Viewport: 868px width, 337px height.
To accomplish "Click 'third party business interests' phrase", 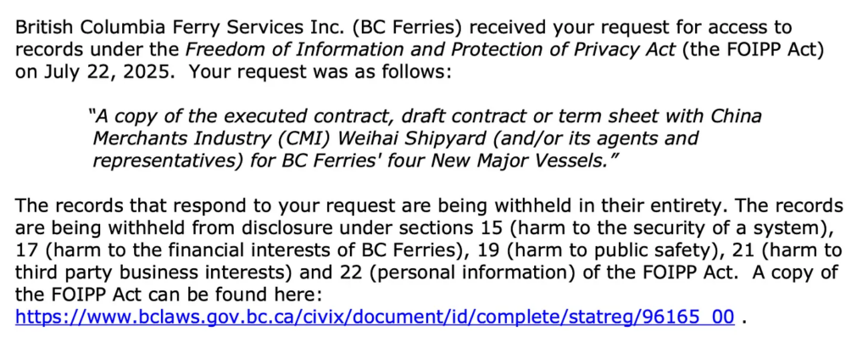I will 149,272.
